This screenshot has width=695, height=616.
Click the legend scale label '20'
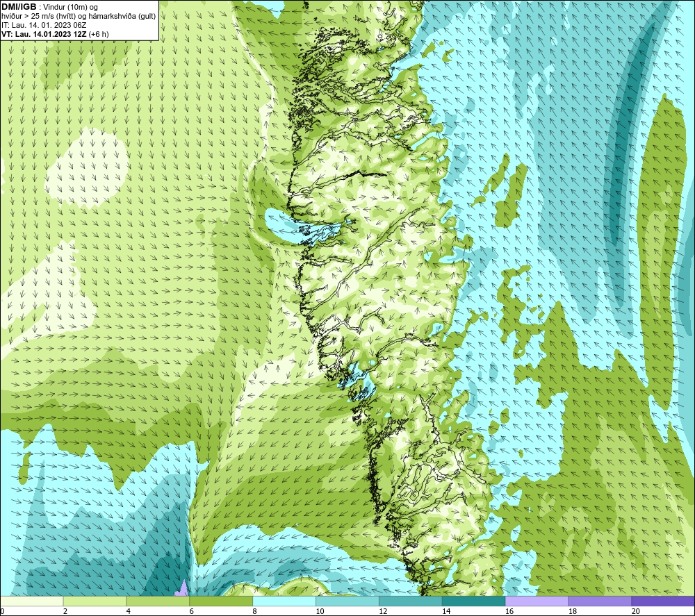pyautogui.click(x=636, y=611)
